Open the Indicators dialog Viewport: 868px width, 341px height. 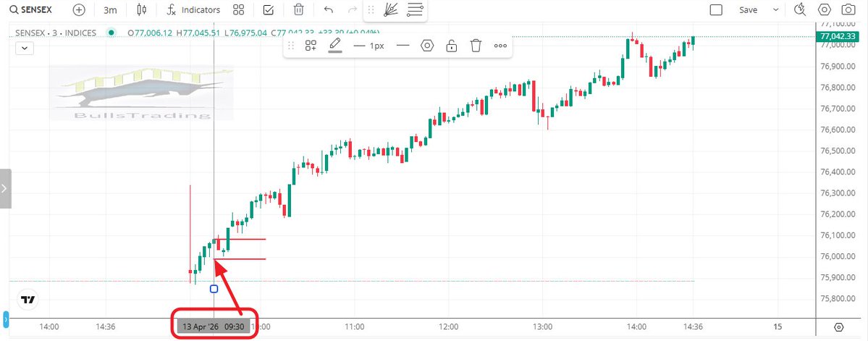(x=193, y=9)
